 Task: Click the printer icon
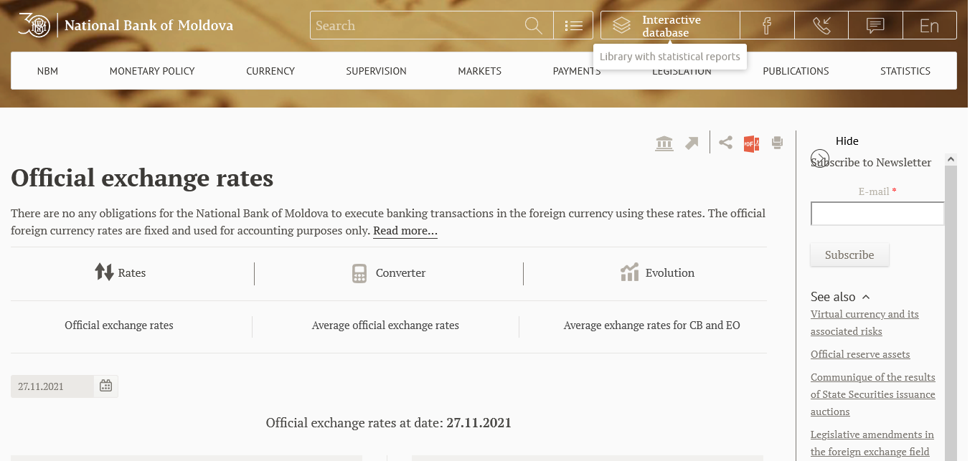[x=777, y=143]
